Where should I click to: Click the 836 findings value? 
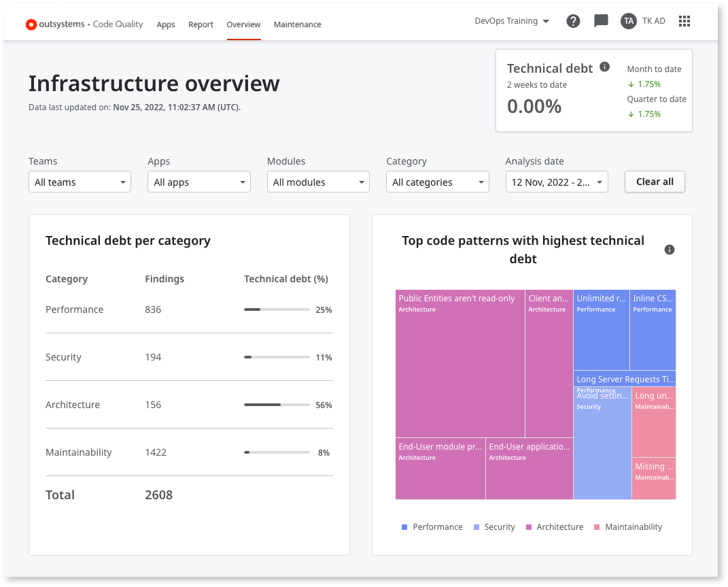(153, 309)
